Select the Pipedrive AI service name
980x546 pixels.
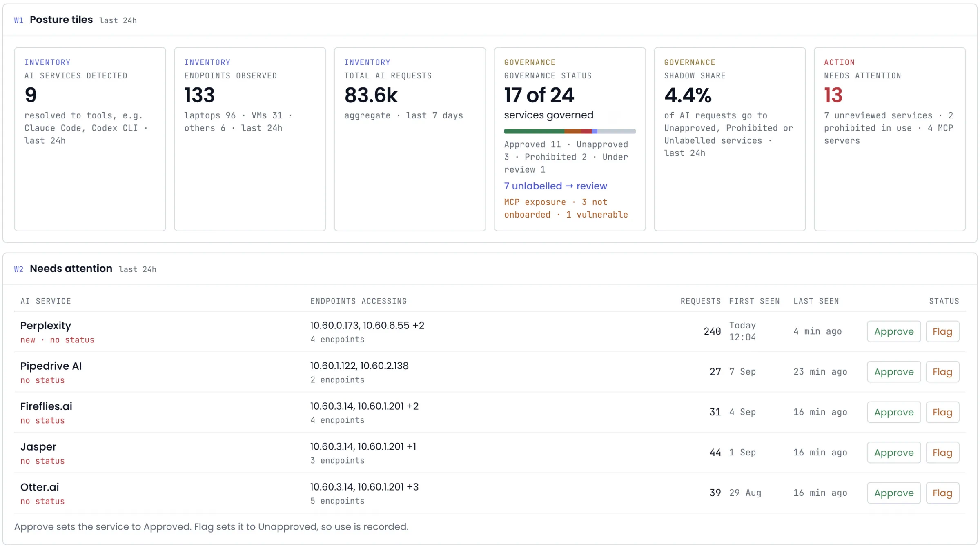click(51, 366)
